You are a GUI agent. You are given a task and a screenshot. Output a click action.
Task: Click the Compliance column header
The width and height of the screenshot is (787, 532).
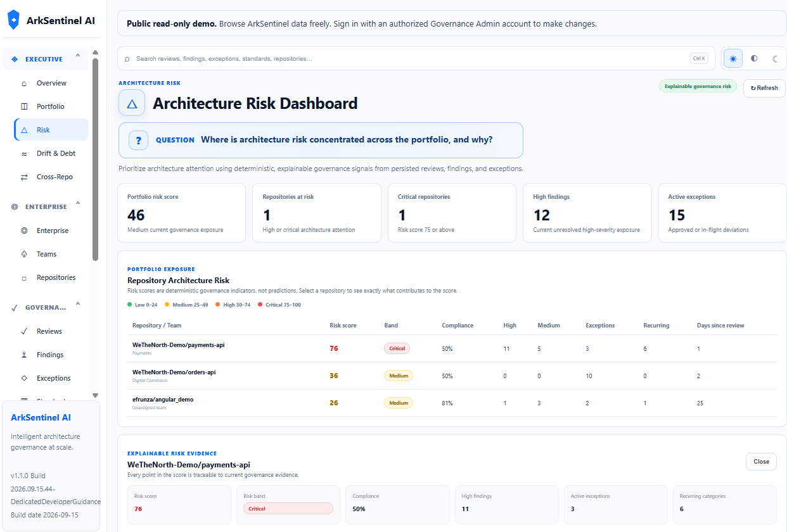point(457,326)
